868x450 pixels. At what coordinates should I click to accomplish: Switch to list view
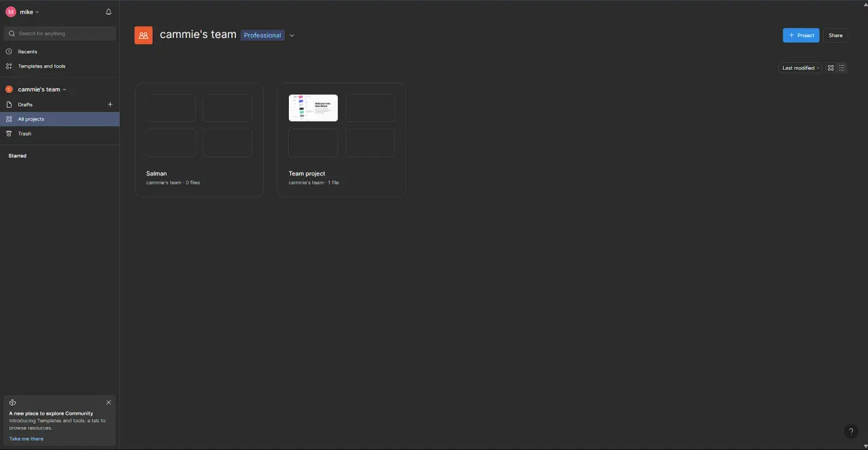tap(842, 68)
